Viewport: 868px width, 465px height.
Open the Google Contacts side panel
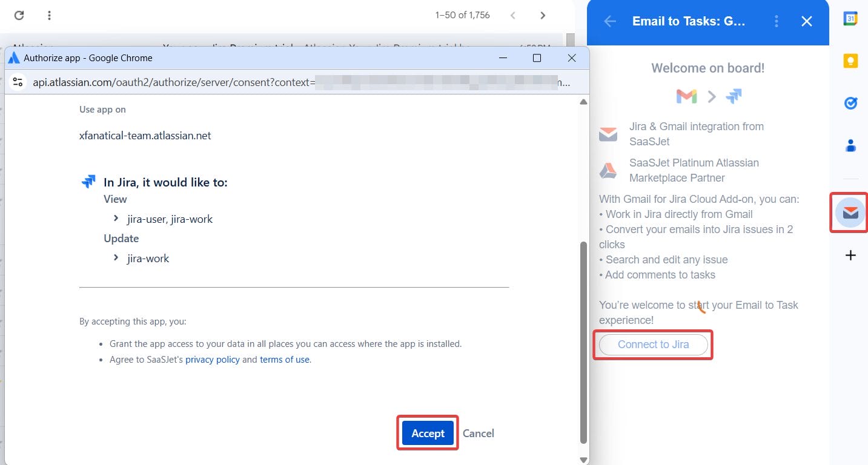point(850,145)
